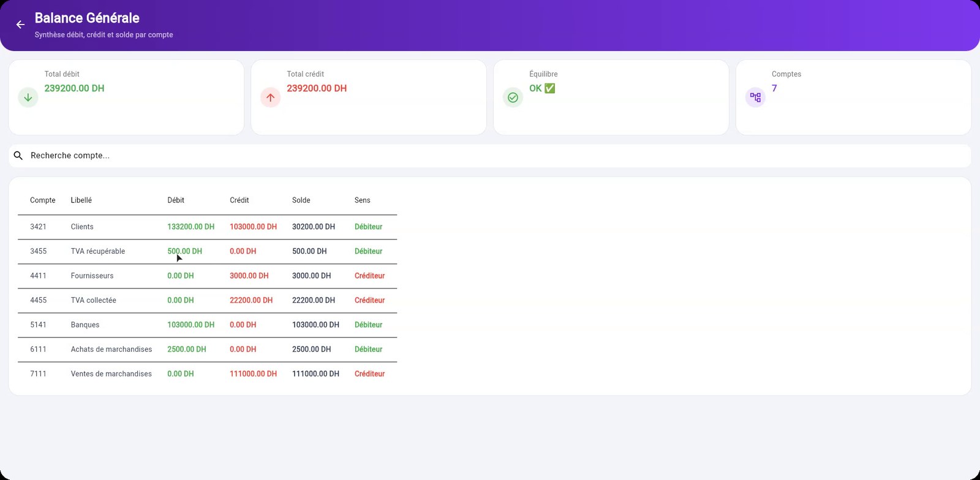Screen dimensions: 980x480
Task: Click the Équilibre check-circle icon
Action: tap(513, 97)
